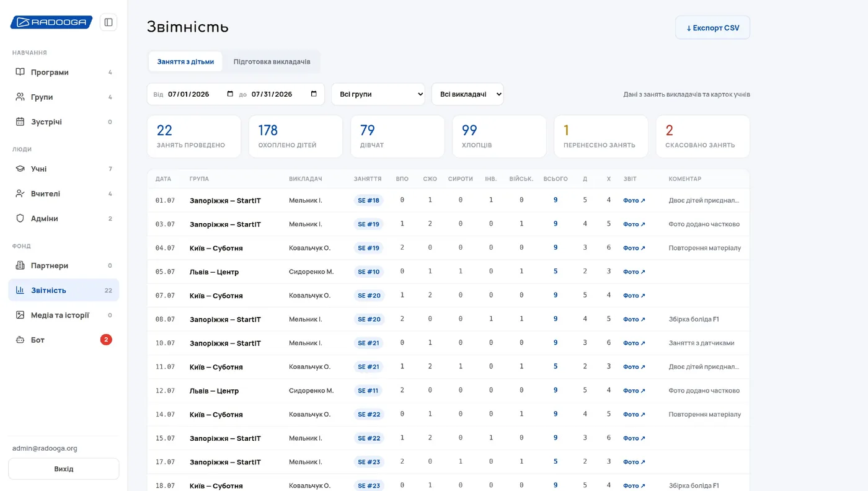Open Фото link for 01.07 row
Viewport: 868px width, 491px height.
[x=634, y=200]
